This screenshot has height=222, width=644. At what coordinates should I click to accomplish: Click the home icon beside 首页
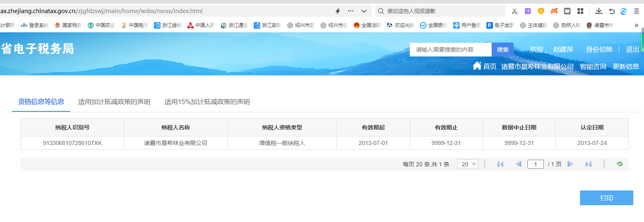point(477,66)
